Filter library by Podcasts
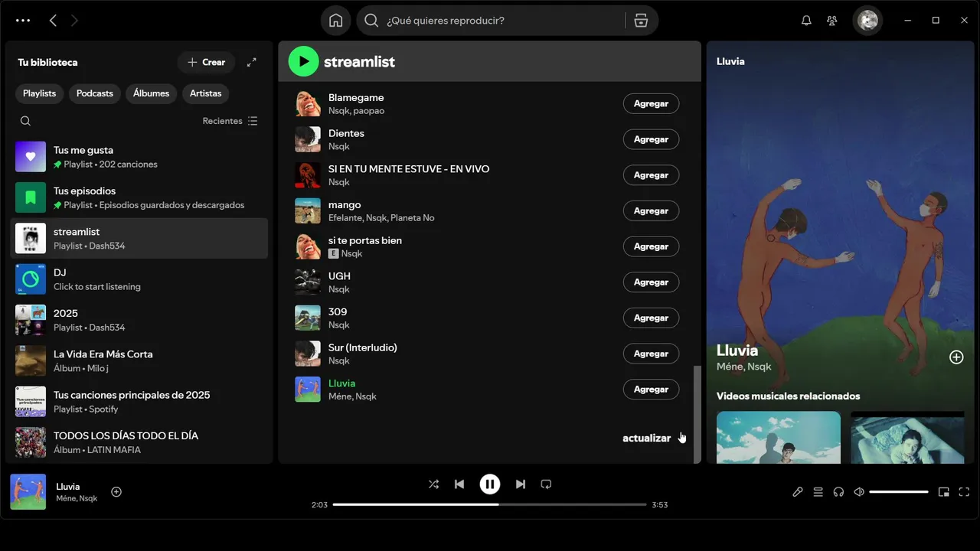The height and width of the screenshot is (551, 980). pos(95,93)
